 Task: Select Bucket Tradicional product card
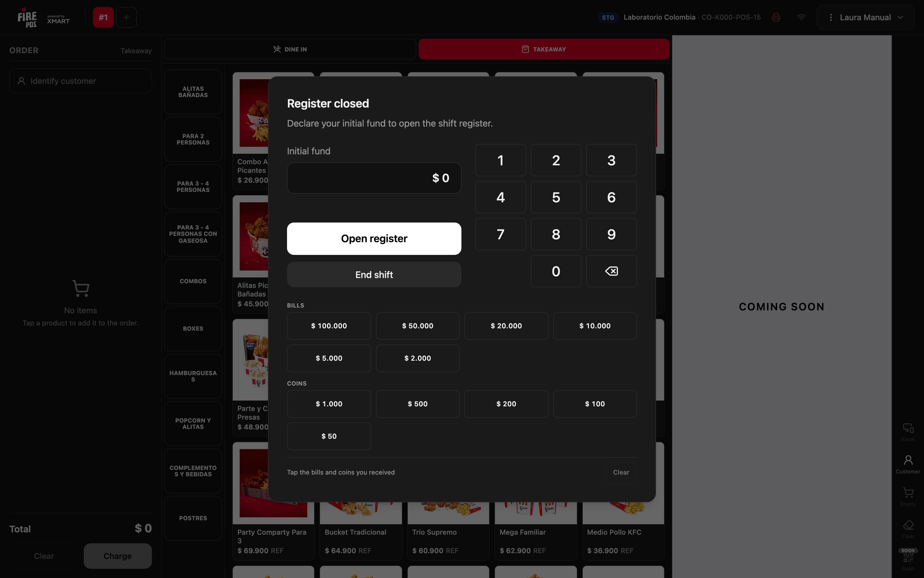(361, 531)
